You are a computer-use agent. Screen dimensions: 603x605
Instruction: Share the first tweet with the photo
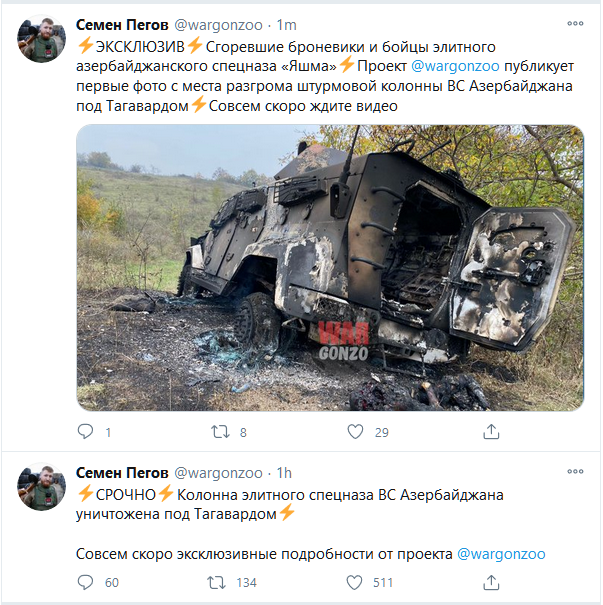[x=491, y=431]
